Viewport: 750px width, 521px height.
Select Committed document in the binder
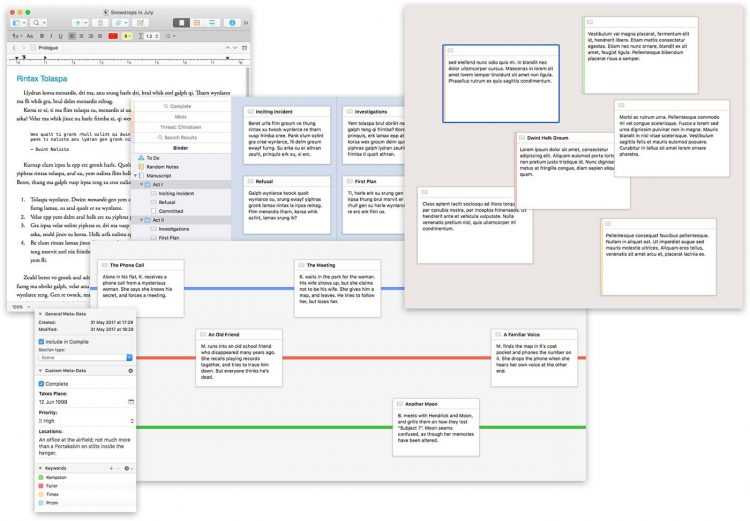pos(171,211)
